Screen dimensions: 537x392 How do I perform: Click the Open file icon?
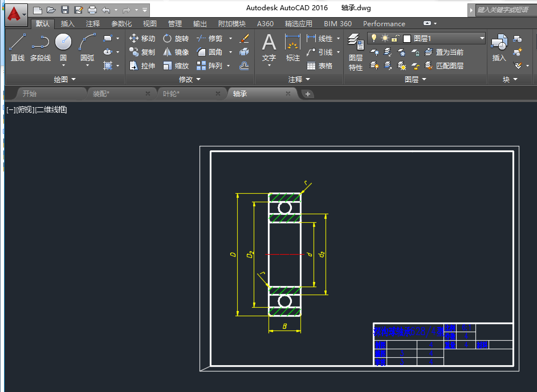(x=51, y=10)
